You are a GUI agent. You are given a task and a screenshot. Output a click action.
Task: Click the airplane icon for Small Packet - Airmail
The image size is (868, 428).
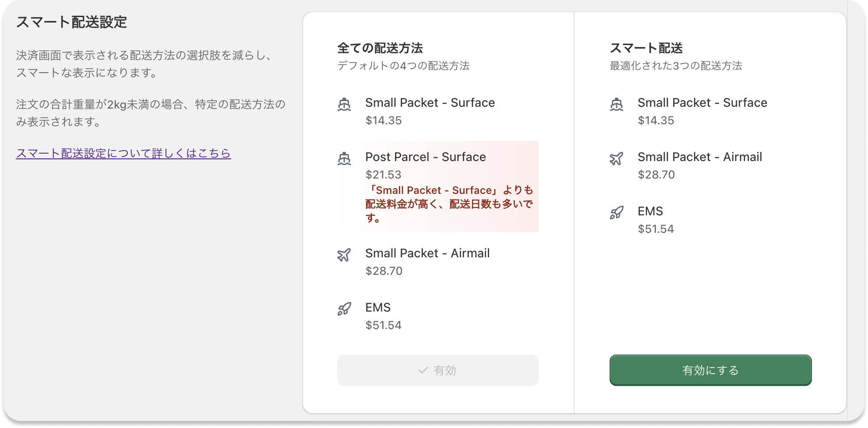coord(344,255)
